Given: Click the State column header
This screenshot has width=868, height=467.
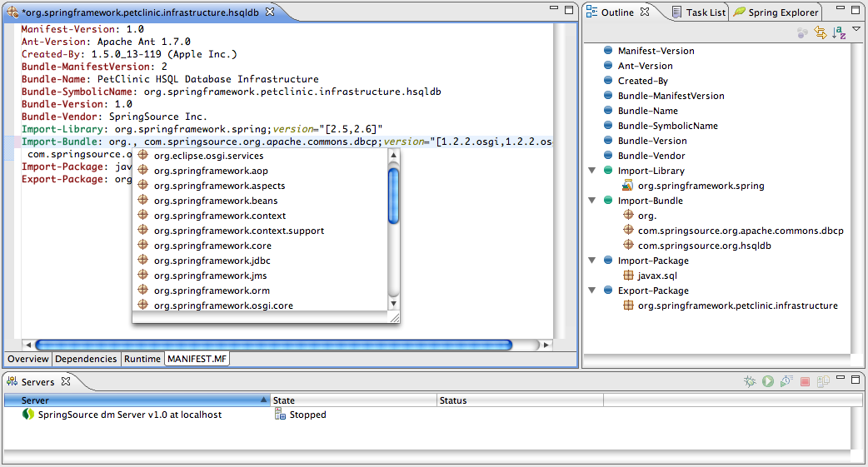Looking at the screenshot, I should tap(354, 400).
